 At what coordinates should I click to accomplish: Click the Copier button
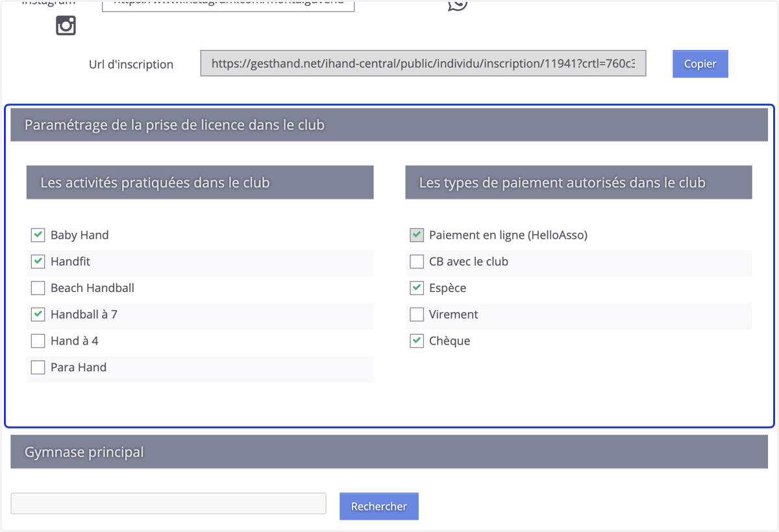tap(700, 64)
